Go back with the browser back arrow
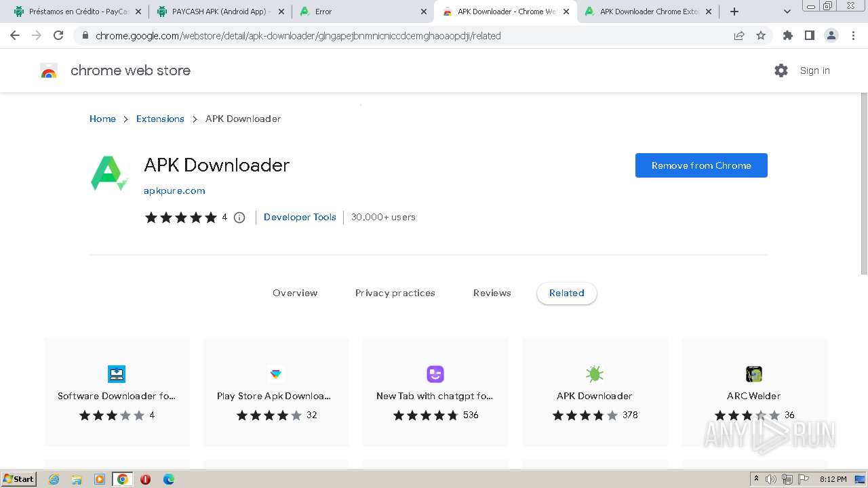 tap(15, 35)
